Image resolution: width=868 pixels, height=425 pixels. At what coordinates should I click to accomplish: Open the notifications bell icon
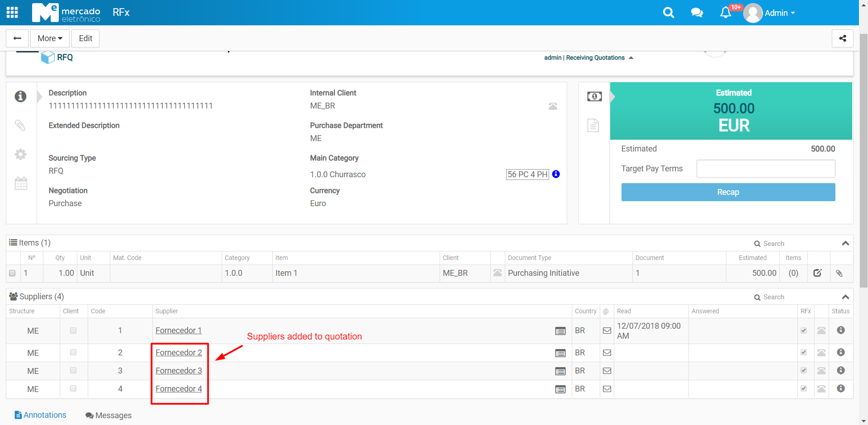point(726,13)
